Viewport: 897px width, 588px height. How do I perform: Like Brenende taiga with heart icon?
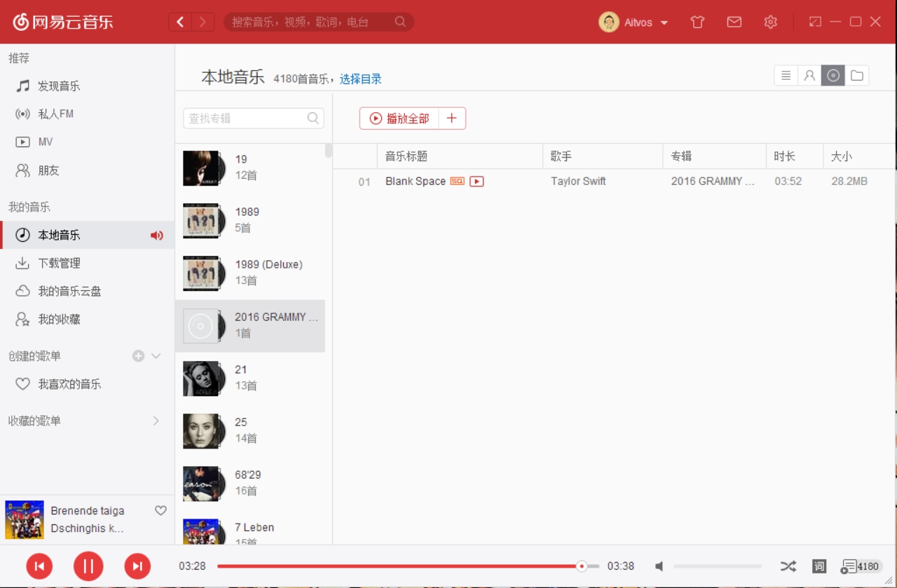tap(160, 510)
